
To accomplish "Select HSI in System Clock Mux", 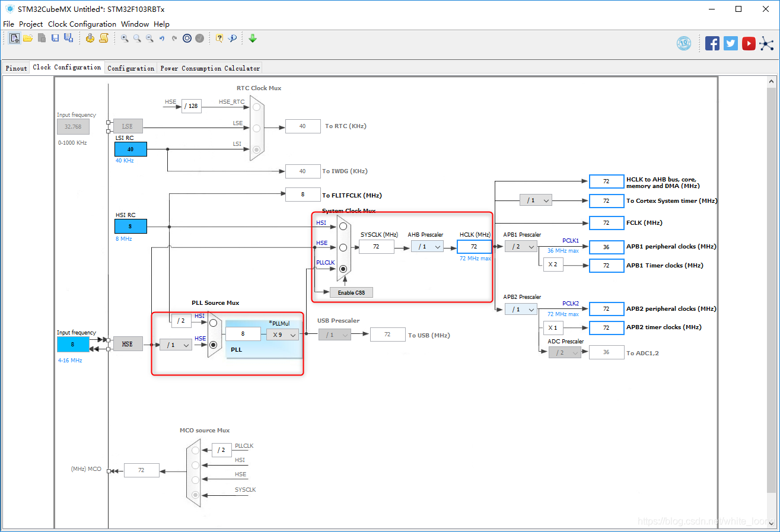I will [343, 226].
